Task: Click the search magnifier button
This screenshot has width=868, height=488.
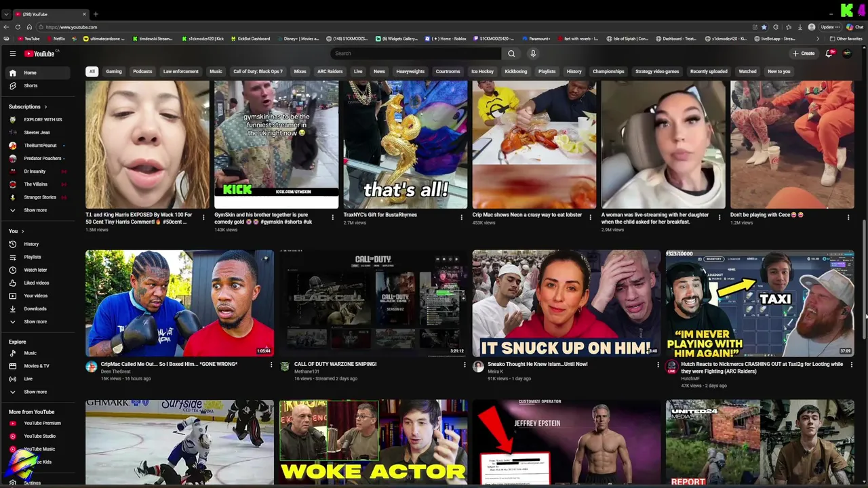Action: (511, 54)
